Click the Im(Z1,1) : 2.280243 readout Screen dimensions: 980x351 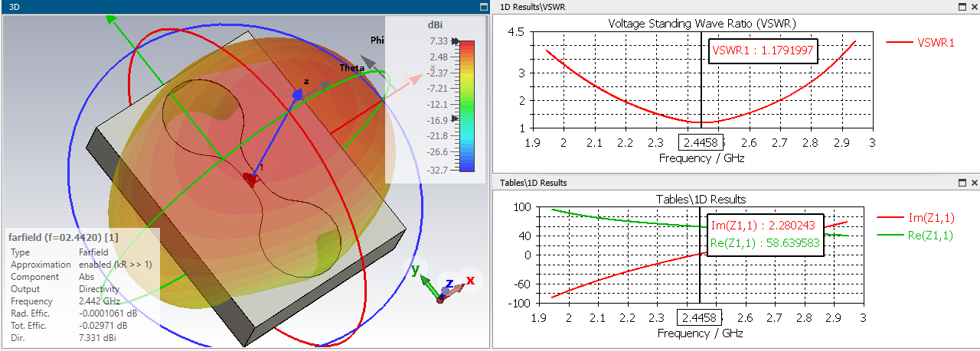(765, 226)
